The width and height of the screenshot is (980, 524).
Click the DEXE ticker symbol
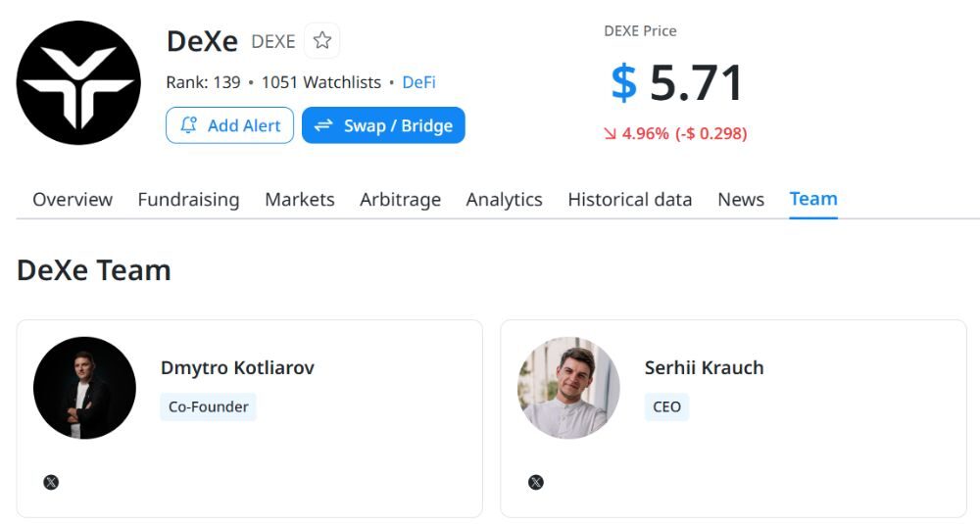tap(273, 41)
